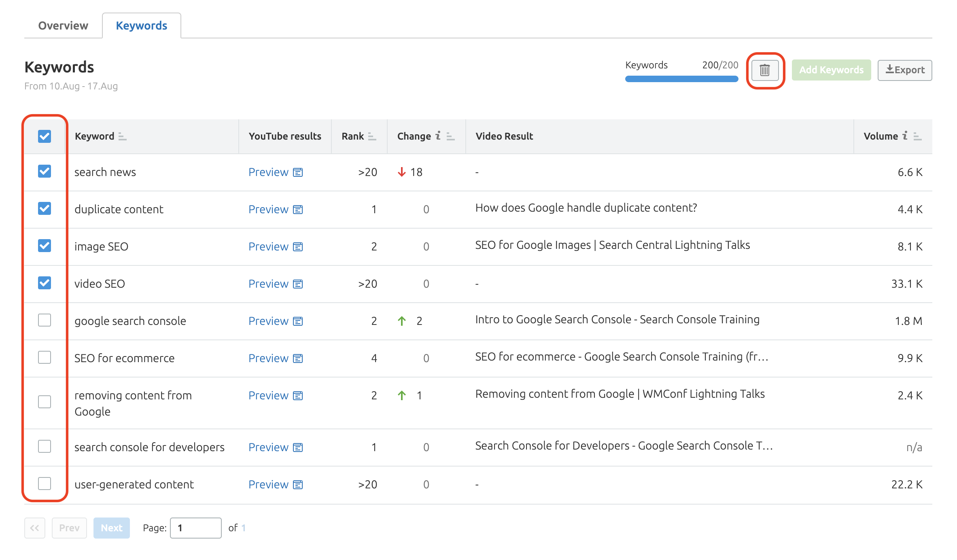Viewport: 957px width, 560px height.
Task: Click the Export icon button
Action: [x=904, y=69]
